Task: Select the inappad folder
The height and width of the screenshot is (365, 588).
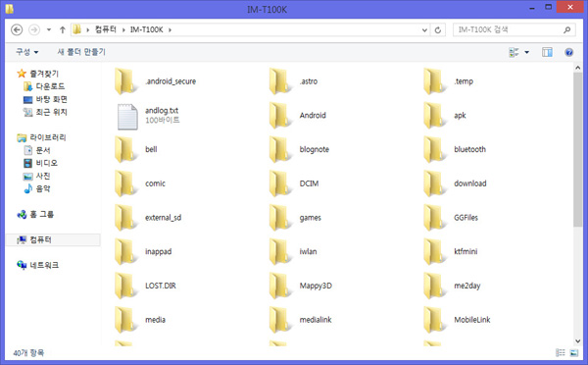Action: [x=143, y=251]
